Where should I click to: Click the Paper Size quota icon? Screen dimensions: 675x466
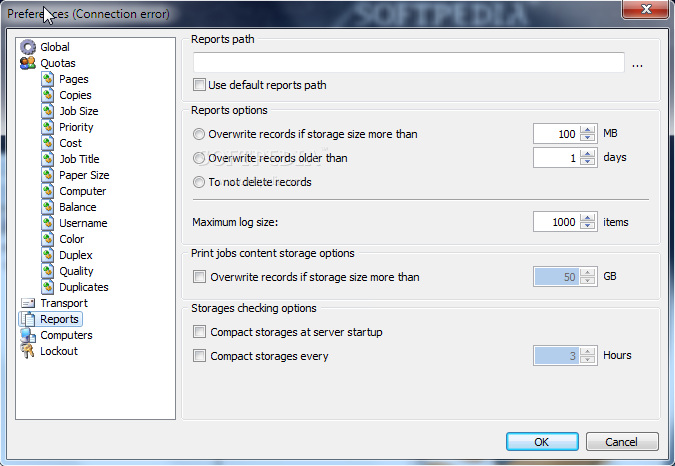tap(48, 175)
